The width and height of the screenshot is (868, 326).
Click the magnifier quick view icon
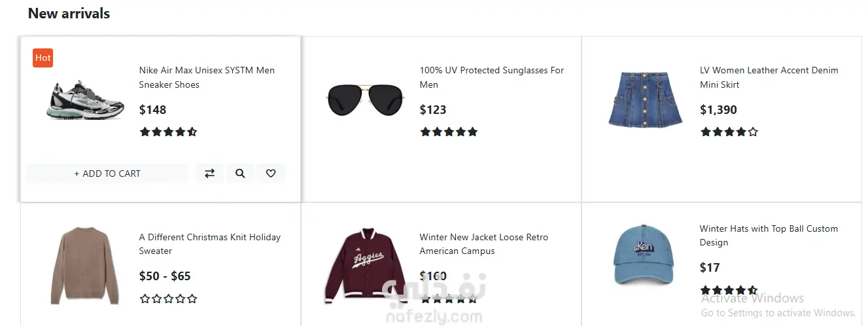click(x=240, y=173)
